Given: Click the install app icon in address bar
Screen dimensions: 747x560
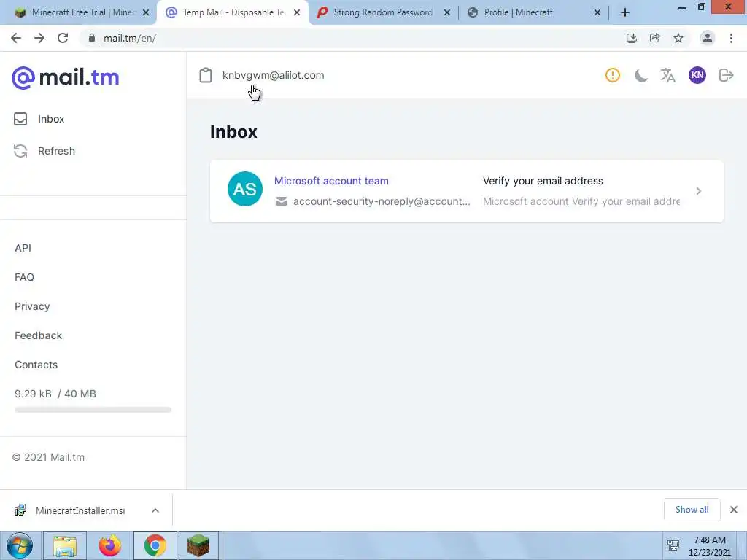Looking at the screenshot, I should click(x=632, y=38).
